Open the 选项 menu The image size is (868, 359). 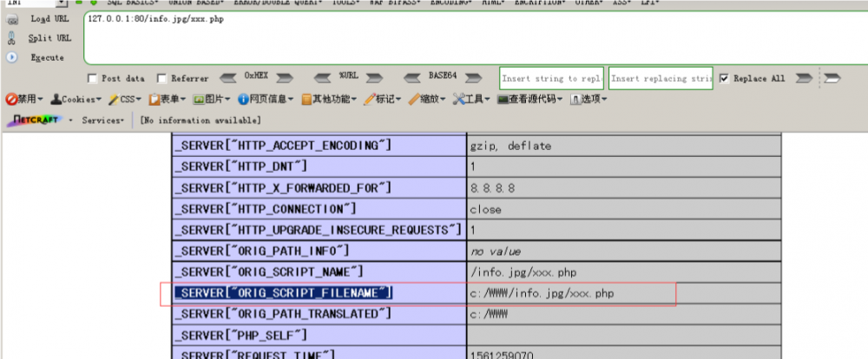coord(588,100)
